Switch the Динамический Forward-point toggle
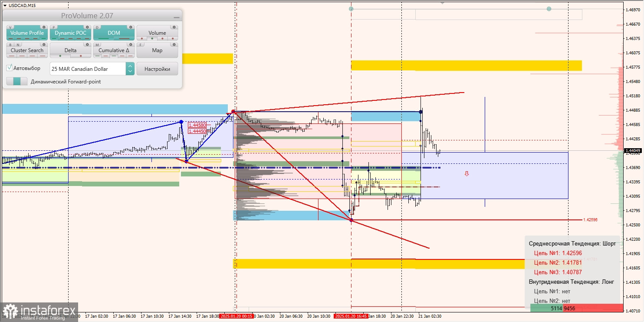The width and height of the screenshot is (644, 322). point(17,81)
